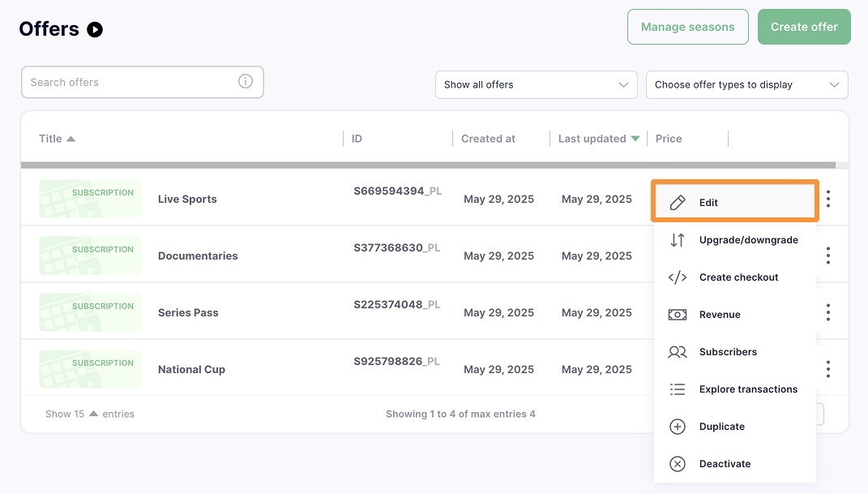This screenshot has width=868, height=494.
Task: Open the three-dot menu for Documentaries
Action: 828,256
